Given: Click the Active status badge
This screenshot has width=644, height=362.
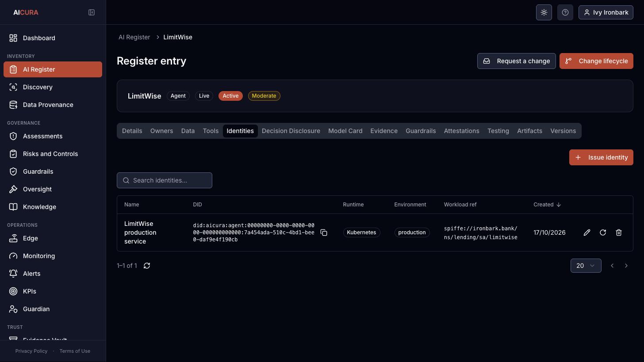Looking at the screenshot, I should pyautogui.click(x=230, y=96).
